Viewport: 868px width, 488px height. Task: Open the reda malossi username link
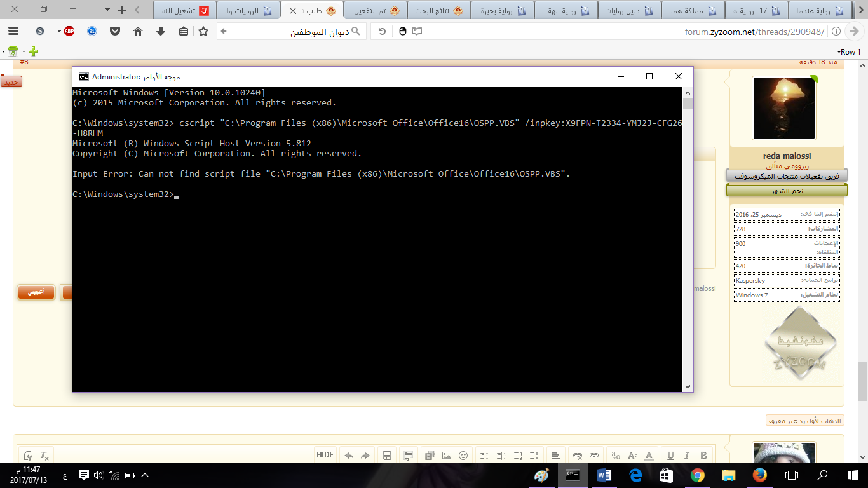click(x=787, y=156)
